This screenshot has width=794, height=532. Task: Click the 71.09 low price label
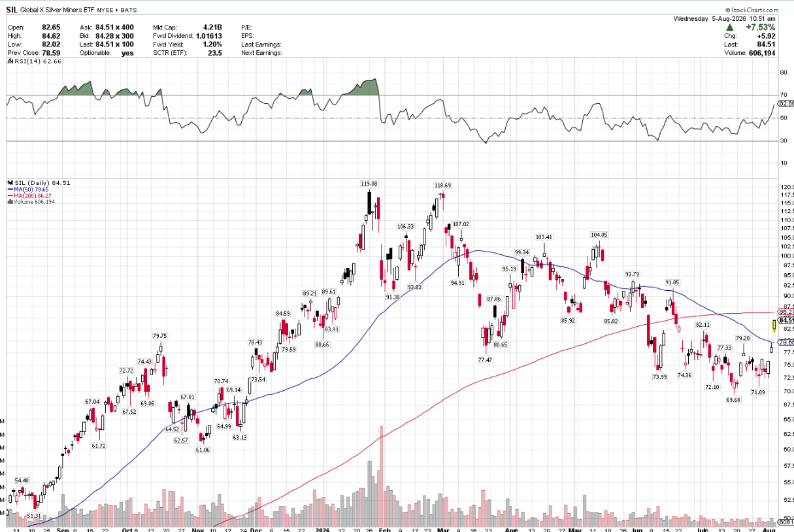758,392
